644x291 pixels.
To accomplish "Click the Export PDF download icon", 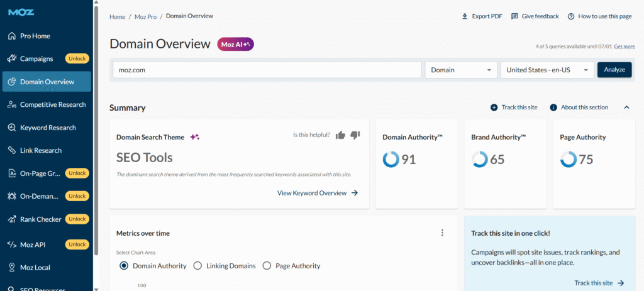I will click(465, 16).
